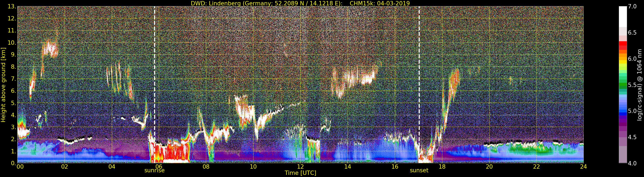Viewport: 644px width, 177px height.
Task: Pick the bright blue band of the colorbar
Action: click(x=623, y=110)
